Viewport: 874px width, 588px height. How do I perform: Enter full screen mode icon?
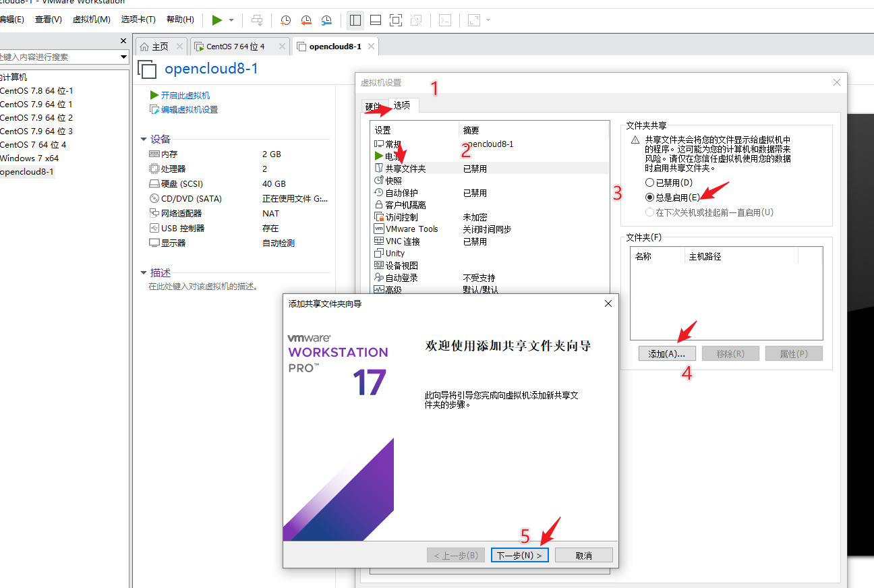396,20
